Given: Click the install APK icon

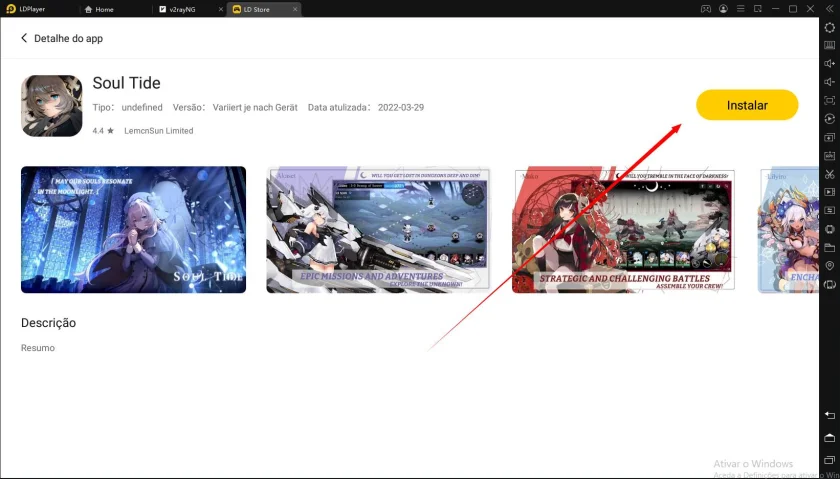Looking at the screenshot, I should click(x=829, y=155).
